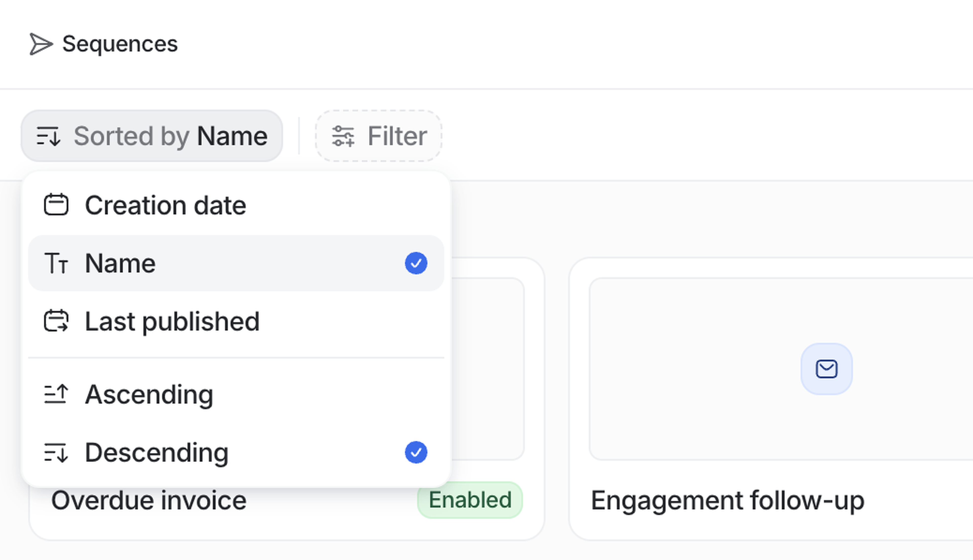Open the Filter dropdown

pos(379,136)
